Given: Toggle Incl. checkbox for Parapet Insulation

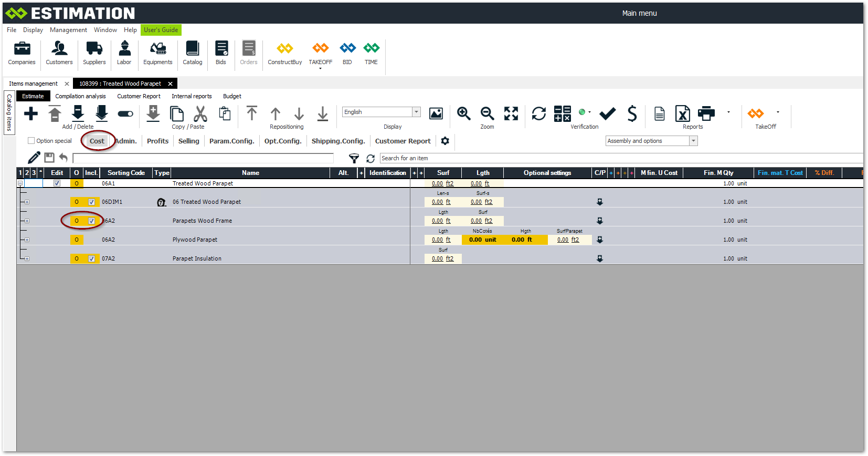Looking at the screenshot, I should 92,258.
